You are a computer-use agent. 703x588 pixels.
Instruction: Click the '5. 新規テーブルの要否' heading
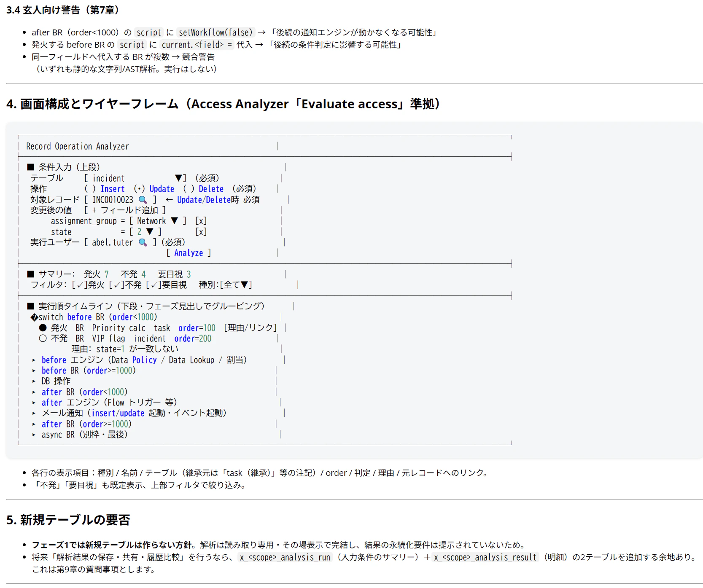68,520
